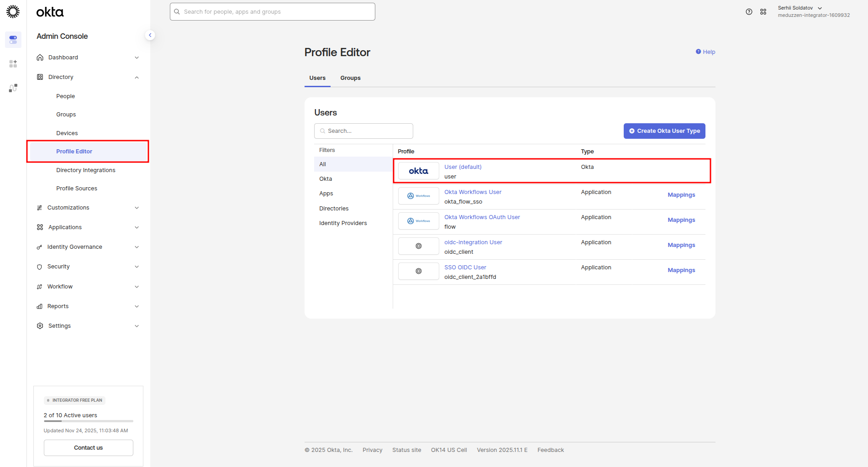Expand the Security menu chevron
Screen dimensions: 868x467
click(137, 267)
